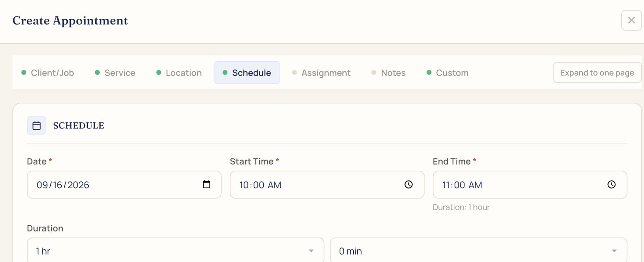Click Expand to one page button

(x=597, y=72)
